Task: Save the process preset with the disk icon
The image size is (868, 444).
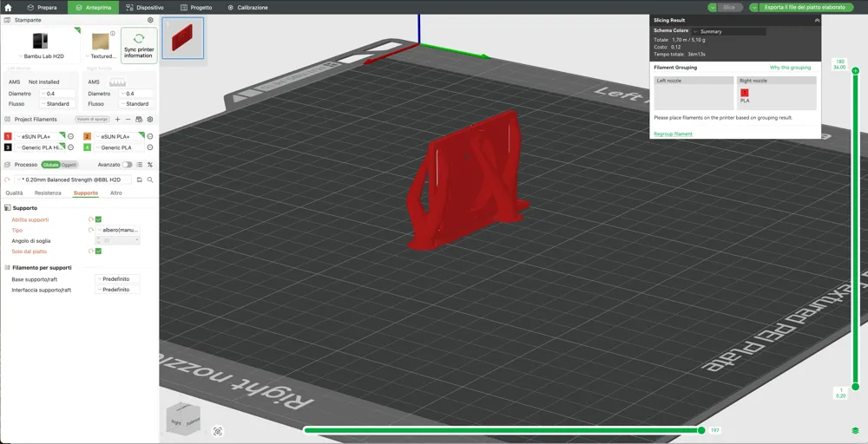Action: coord(140,180)
